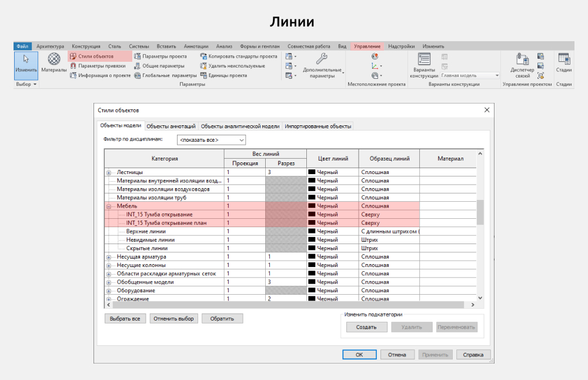Switch to Объекты аннотаций tab
The width and height of the screenshot is (588, 380).
[171, 126]
